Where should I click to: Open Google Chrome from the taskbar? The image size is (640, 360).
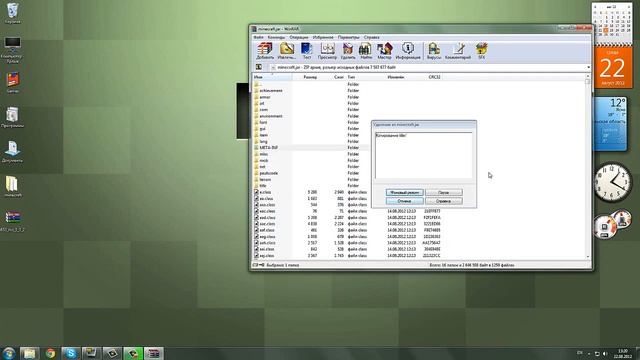point(50,353)
